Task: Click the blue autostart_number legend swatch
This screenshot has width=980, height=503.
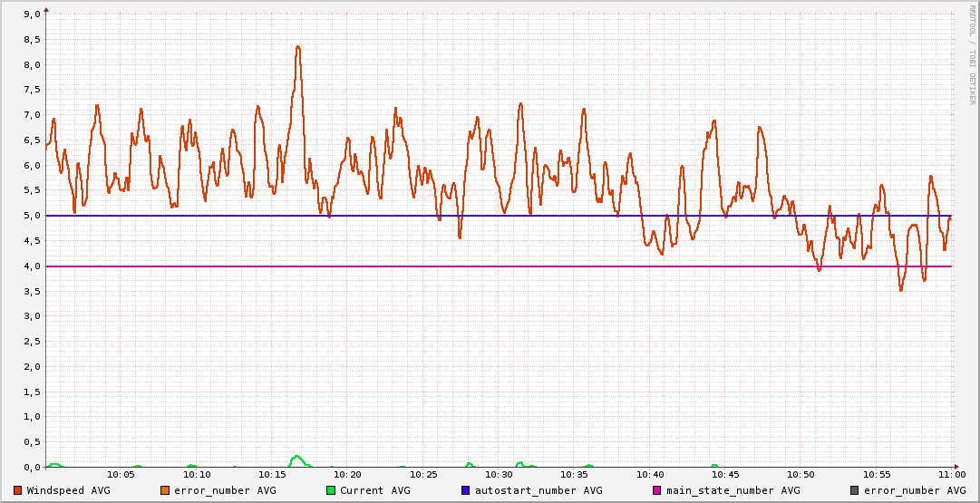Action: [466, 490]
